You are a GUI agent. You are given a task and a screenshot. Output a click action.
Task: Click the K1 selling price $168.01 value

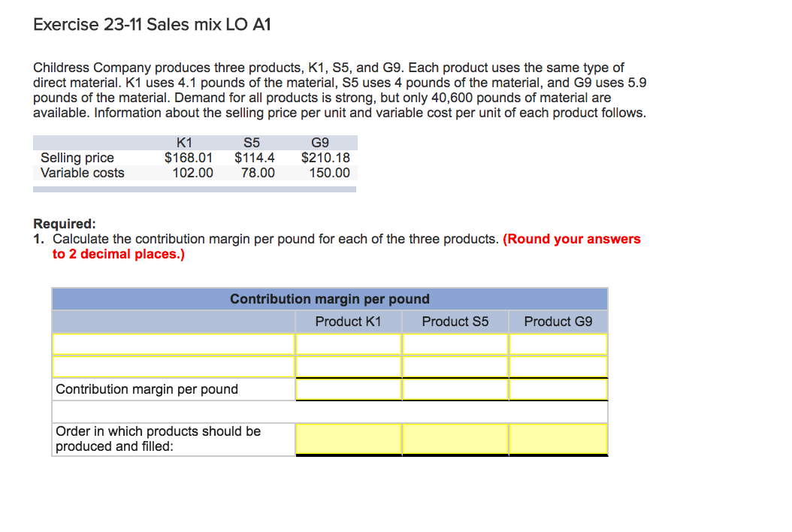point(189,158)
